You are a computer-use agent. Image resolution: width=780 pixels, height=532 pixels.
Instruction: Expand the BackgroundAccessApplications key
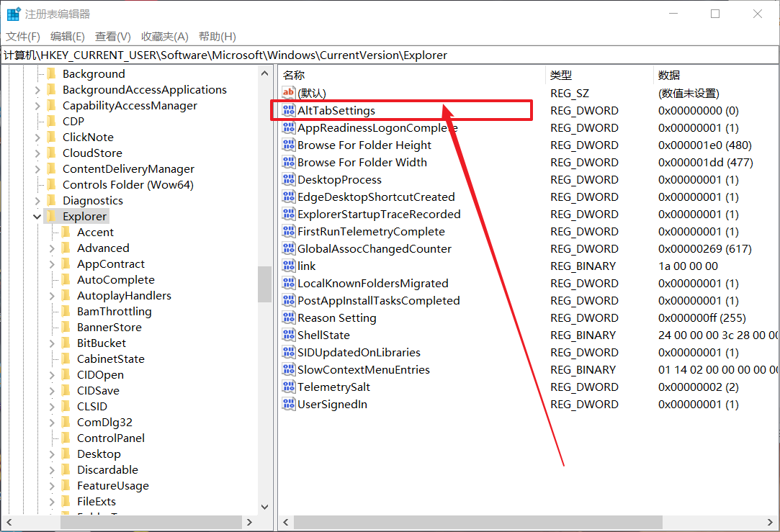pos(37,90)
